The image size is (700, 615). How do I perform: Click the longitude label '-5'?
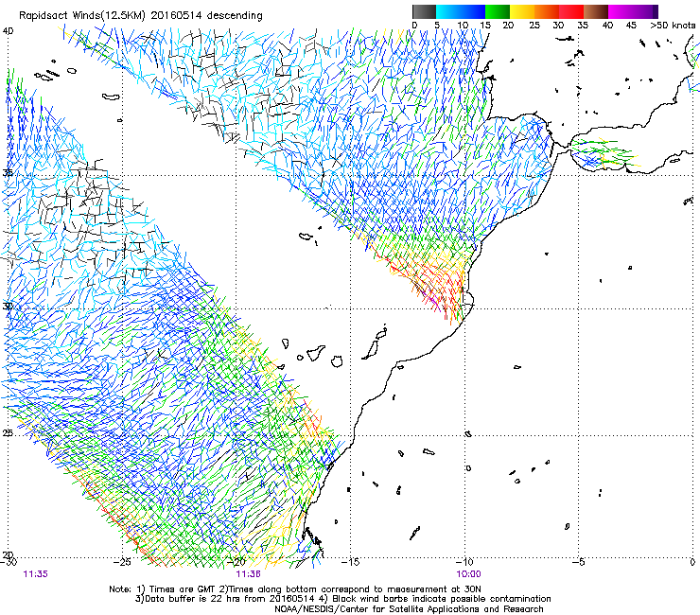579,562
